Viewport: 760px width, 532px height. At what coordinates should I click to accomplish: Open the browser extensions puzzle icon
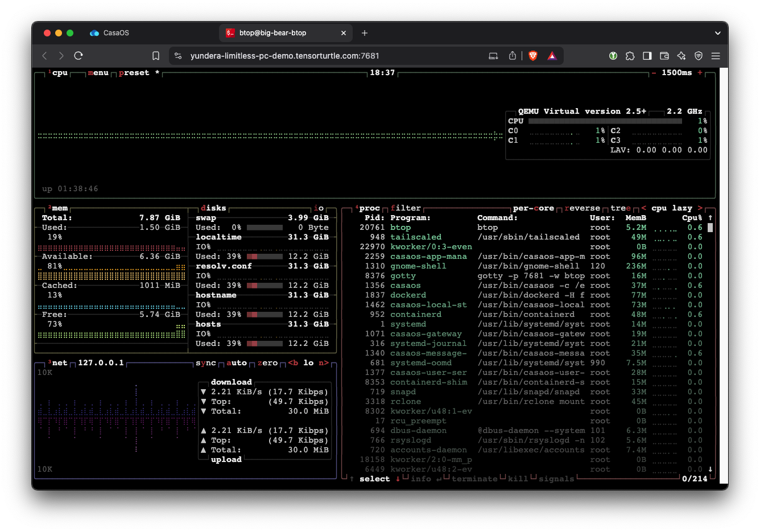pos(630,56)
